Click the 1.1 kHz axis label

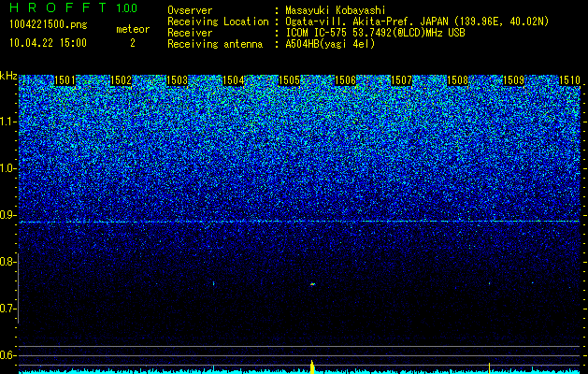click(x=7, y=122)
